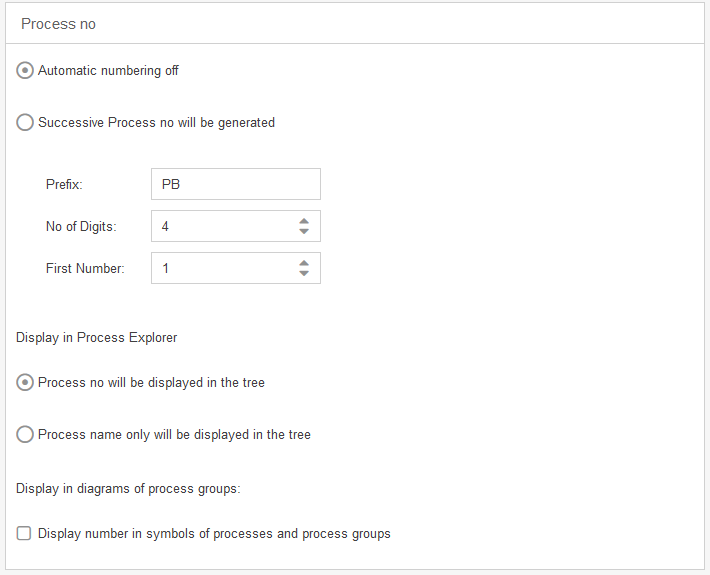710x575 pixels.
Task: Click the Process no panel header
Action: 59,23
